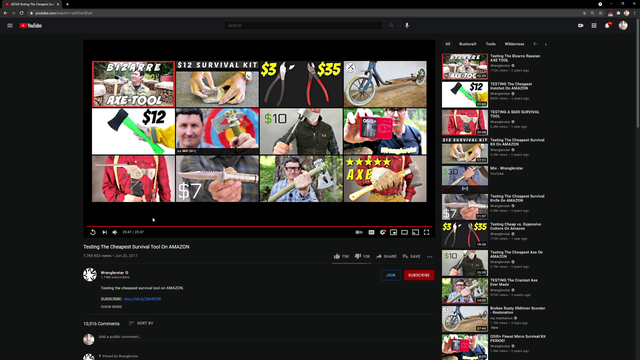Image resolution: width=640 pixels, height=360 pixels.
Task: Select the Wilderness filter chip
Action: click(514, 44)
